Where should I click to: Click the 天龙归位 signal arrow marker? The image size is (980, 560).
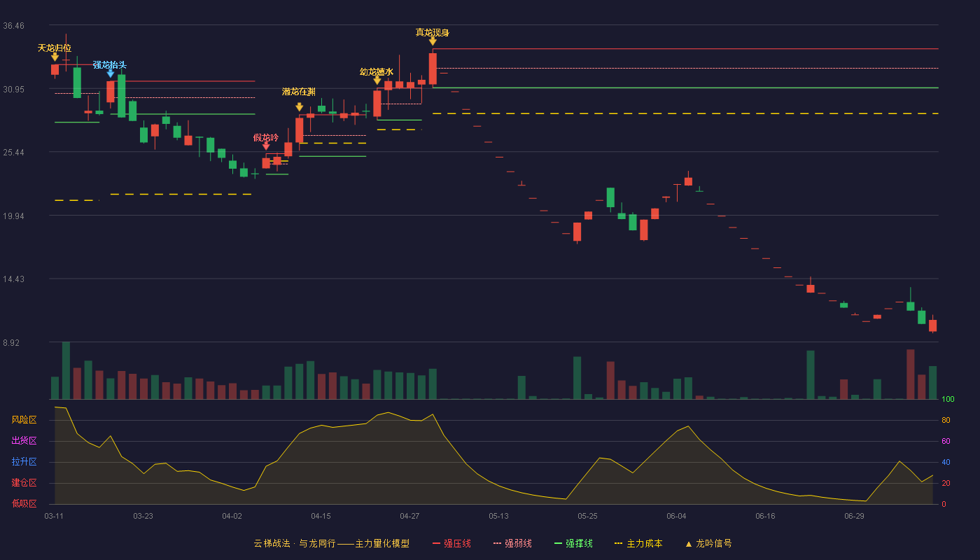point(55,57)
